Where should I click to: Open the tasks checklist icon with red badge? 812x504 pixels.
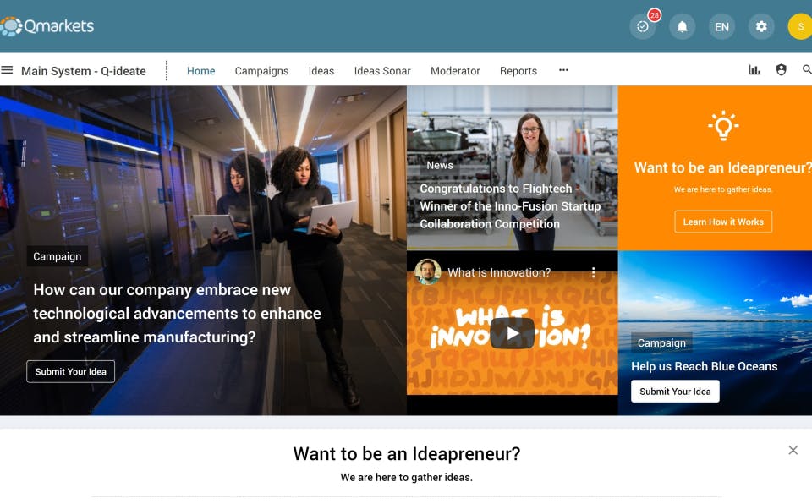[643, 26]
